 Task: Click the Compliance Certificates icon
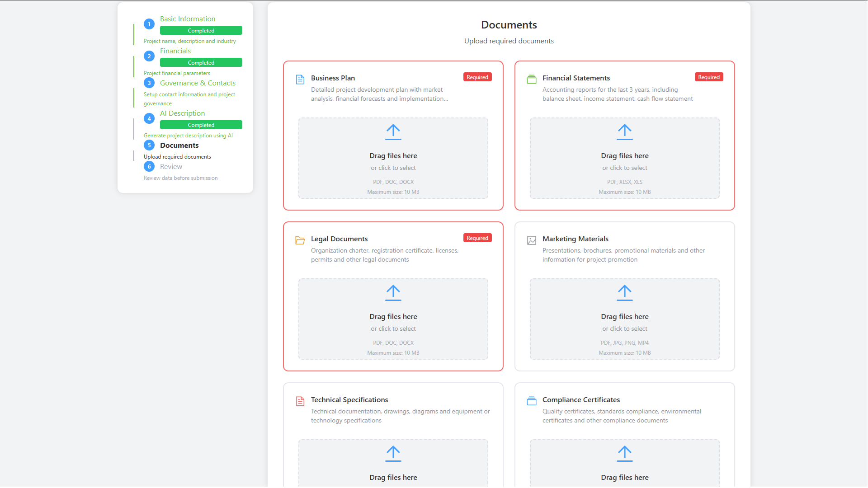(x=531, y=400)
